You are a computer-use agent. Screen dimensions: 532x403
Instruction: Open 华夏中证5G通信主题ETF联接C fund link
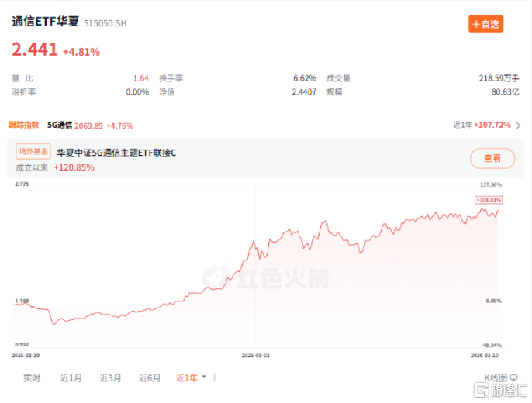[x=116, y=153]
